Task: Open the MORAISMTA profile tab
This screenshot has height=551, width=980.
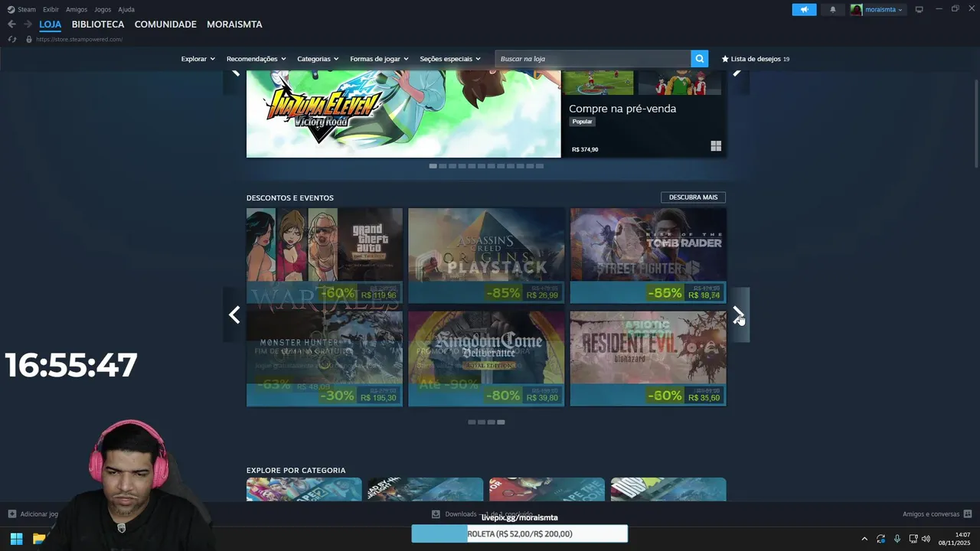Action: click(234, 24)
